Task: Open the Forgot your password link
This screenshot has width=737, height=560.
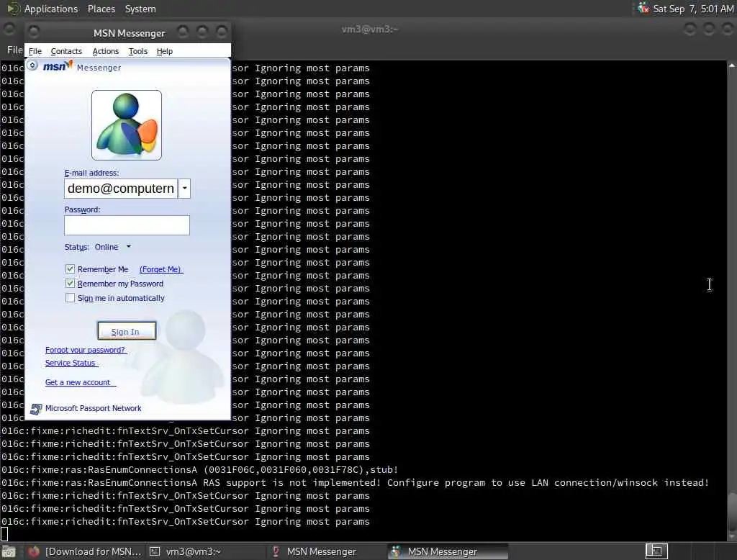Action: pyautogui.click(x=86, y=350)
